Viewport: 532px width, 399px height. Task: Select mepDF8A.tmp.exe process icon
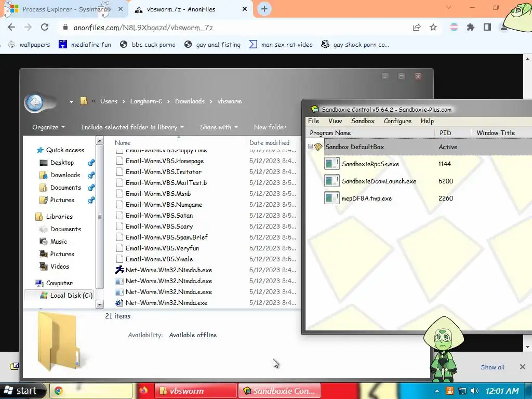332,197
